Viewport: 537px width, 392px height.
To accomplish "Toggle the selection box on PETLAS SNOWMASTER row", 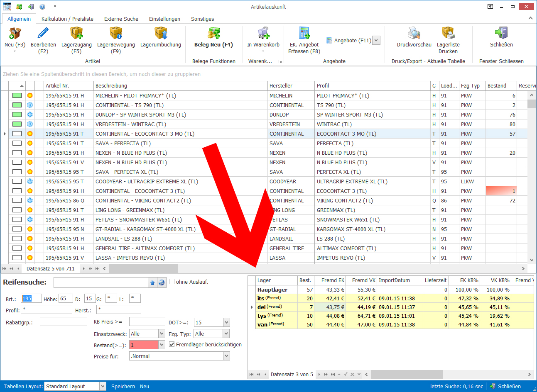I will coord(17,219).
